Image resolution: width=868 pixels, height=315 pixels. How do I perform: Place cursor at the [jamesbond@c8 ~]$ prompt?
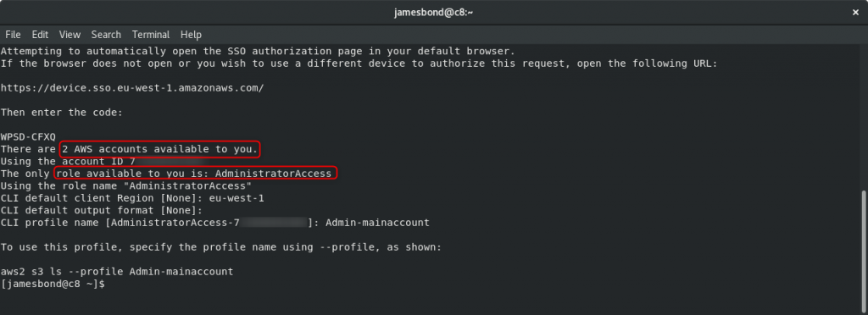pyautogui.click(x=53, y=284)
